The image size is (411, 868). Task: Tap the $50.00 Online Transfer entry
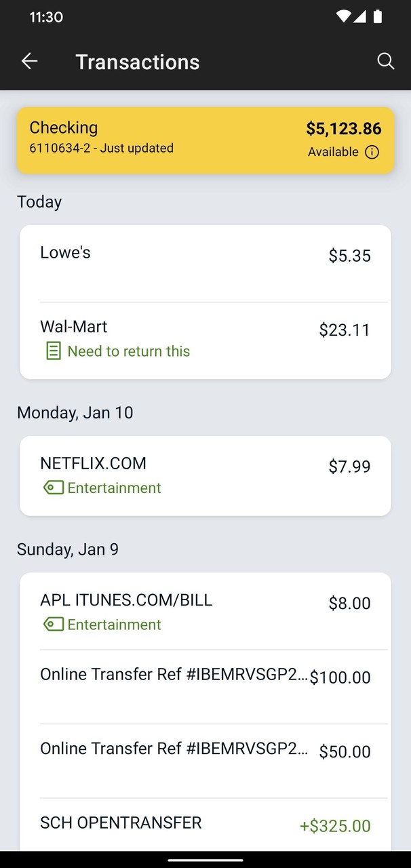point(206,751)
